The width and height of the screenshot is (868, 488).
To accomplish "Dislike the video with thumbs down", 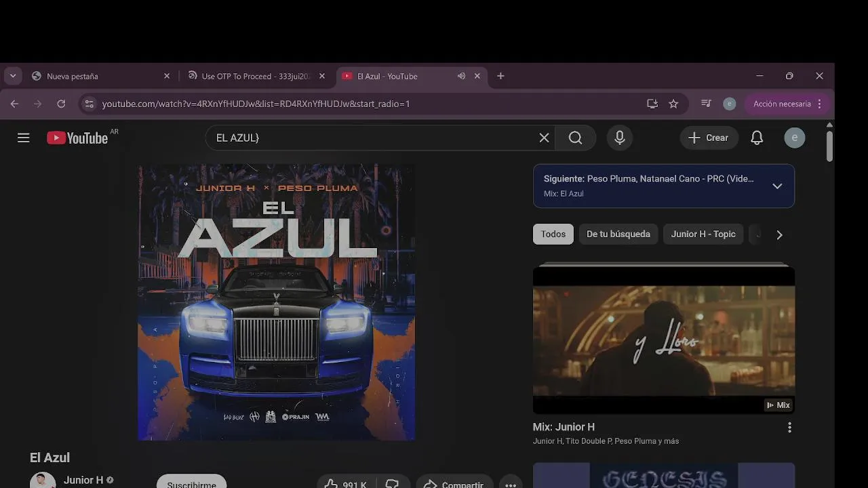I will click(x=393, y=483).
